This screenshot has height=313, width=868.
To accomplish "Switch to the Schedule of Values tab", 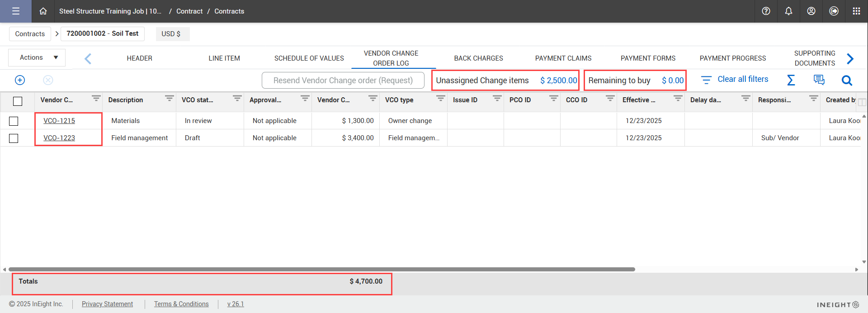I will point(309,58).
